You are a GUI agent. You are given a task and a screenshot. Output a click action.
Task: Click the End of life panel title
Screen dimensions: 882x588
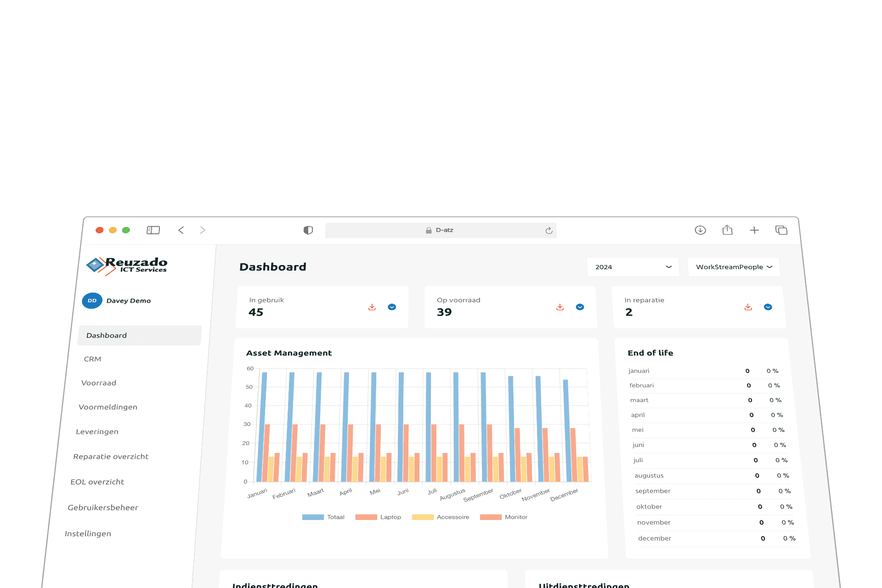click(650, 353)
